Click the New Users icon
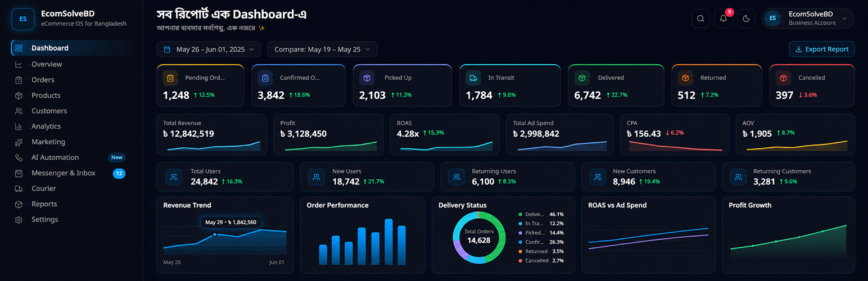Viewport: 868px width, 281px height. click(x=317, y=176)
